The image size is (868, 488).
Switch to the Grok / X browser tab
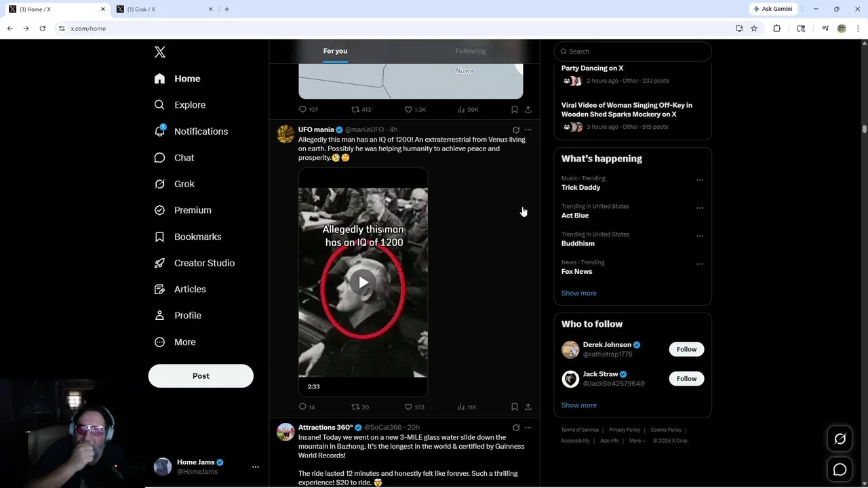point(164,9)
